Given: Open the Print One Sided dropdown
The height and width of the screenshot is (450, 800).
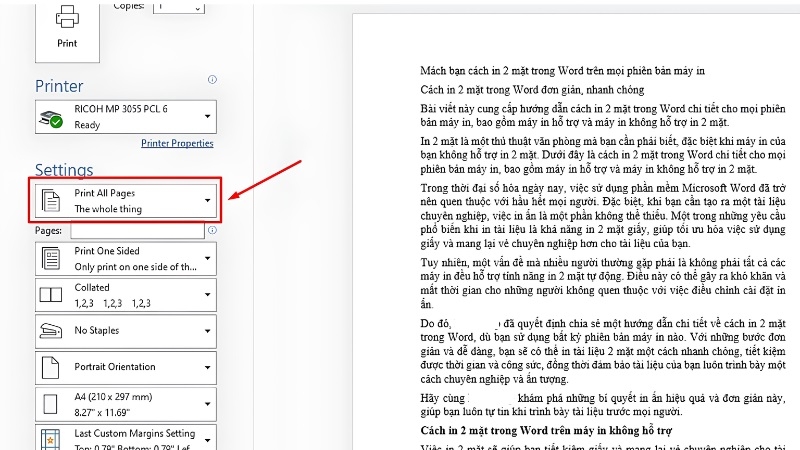Looking at the screenshot, I should click(x=126, y=259).
